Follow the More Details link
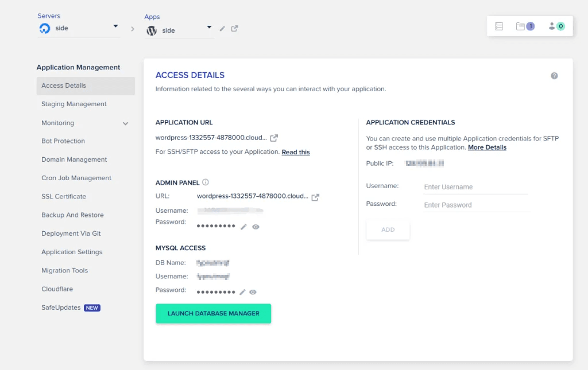588x370 pixels. coord(487,147)
